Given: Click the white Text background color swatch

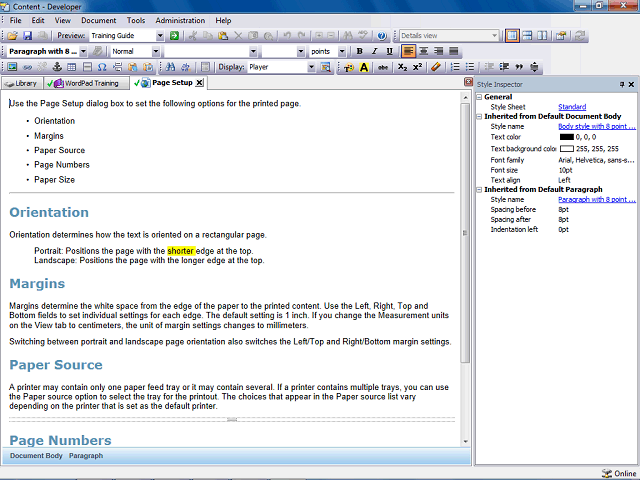Looking at the screenshot, I should [x=567, y=149].
